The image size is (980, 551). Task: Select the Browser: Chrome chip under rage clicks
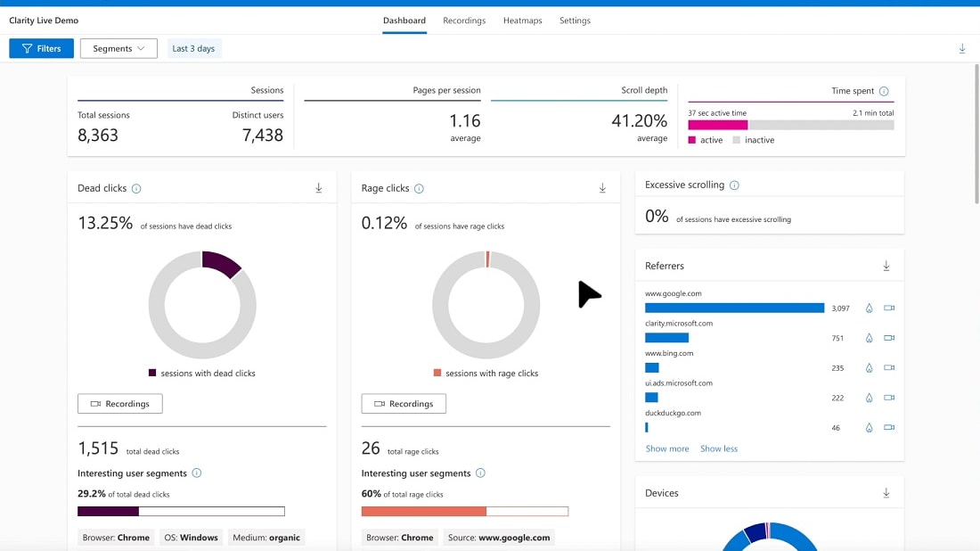(x=400, y=538)
